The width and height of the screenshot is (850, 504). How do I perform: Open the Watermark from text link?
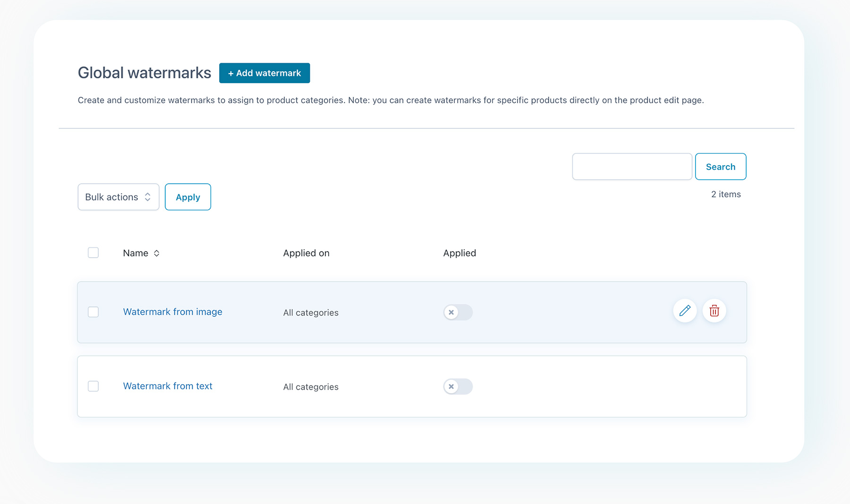tap(168, 386)
